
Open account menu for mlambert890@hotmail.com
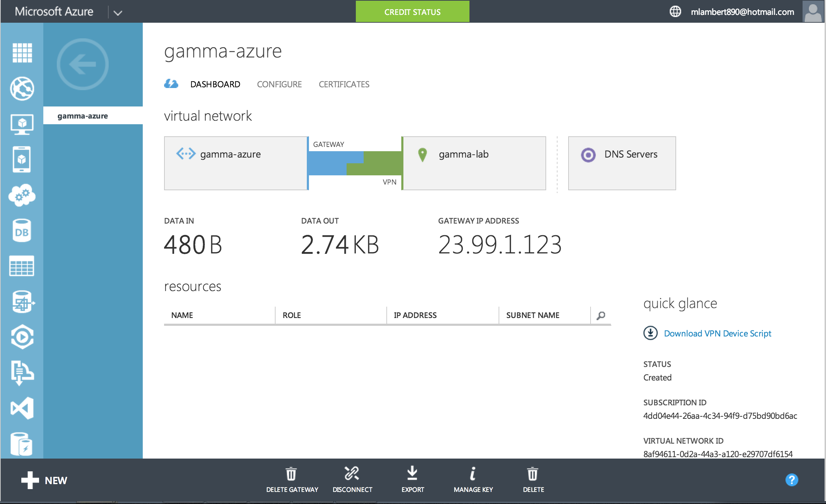(742, 12)
